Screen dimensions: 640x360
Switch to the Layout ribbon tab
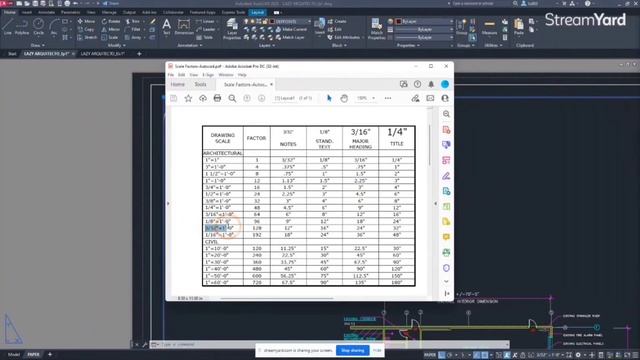(x=258, y=12)
